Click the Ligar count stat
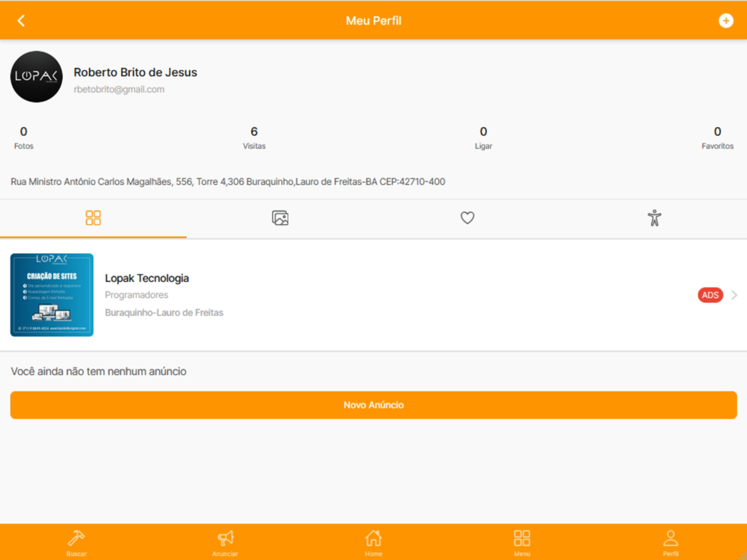Screen dimensions: 747x560 pyautogui.click(x=483, y=137)
